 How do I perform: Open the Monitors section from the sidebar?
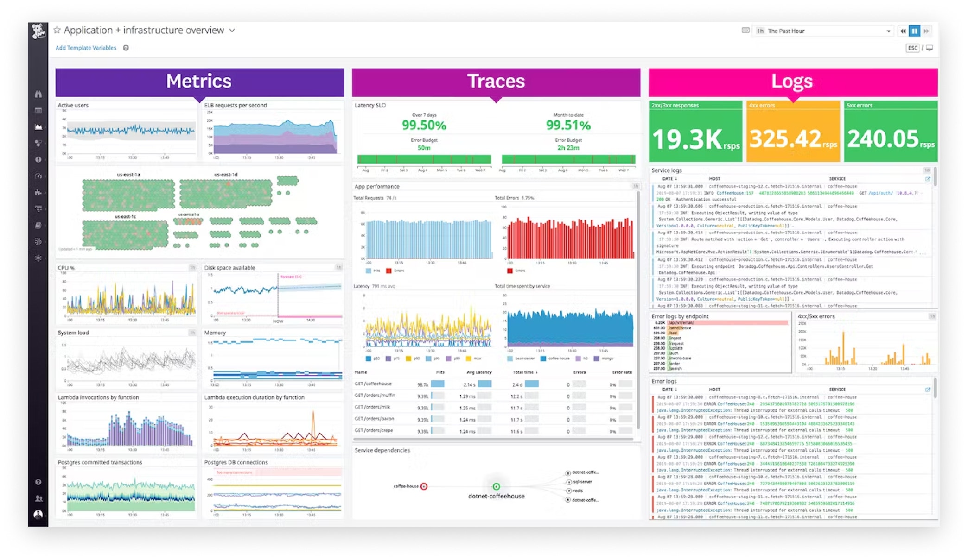39,159
